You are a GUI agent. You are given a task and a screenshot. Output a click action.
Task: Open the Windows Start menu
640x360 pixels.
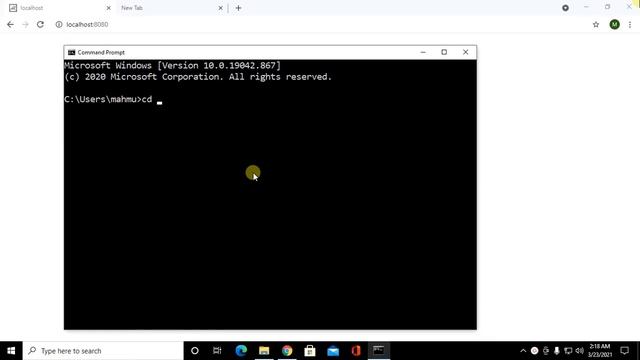pyautogui.click(x=11, y=351)
